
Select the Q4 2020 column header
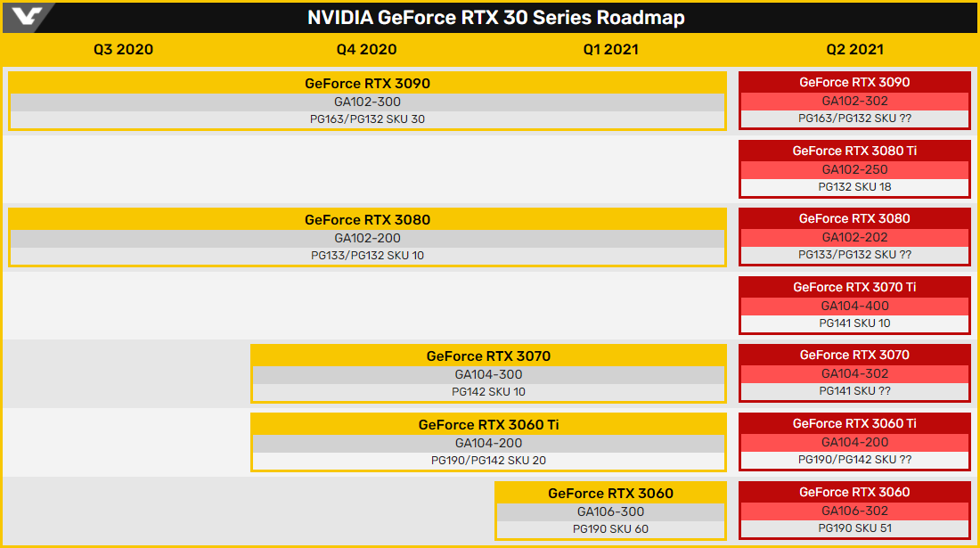(366, 50)
